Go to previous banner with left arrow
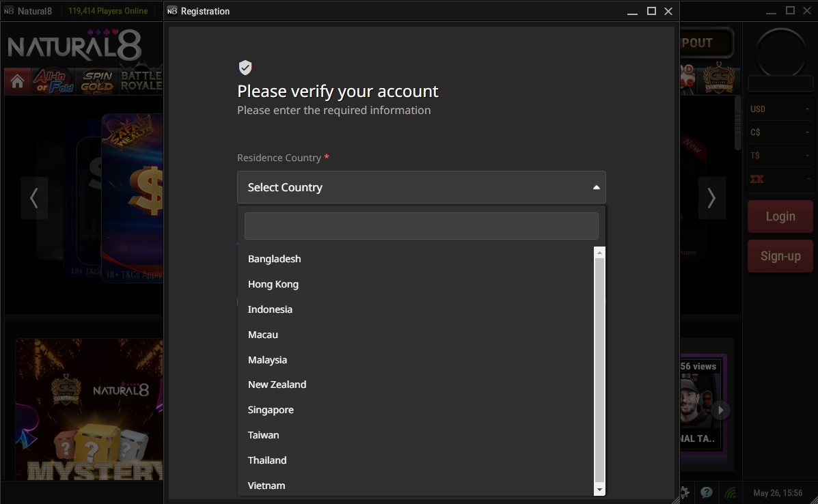This screenshot has height=504, width=818. point(33,198)
